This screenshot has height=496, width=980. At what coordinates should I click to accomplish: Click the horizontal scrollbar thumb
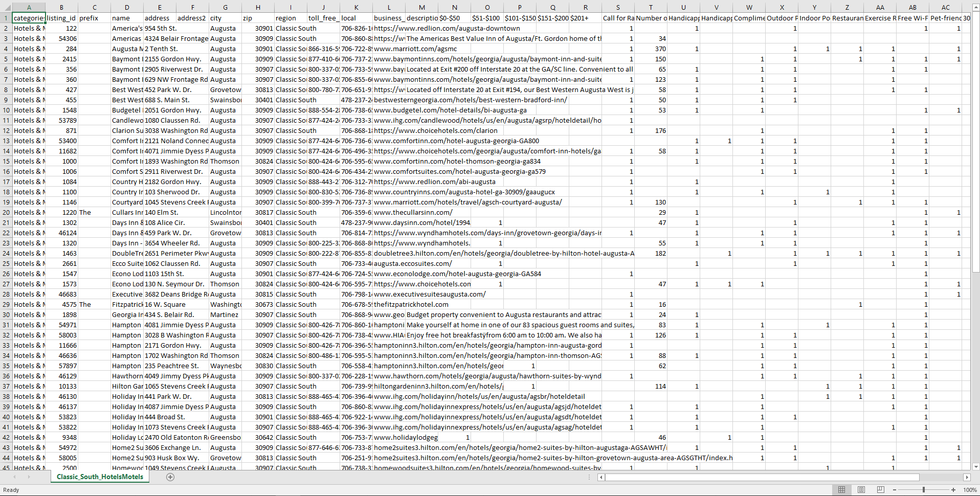(x=762, y=477)
